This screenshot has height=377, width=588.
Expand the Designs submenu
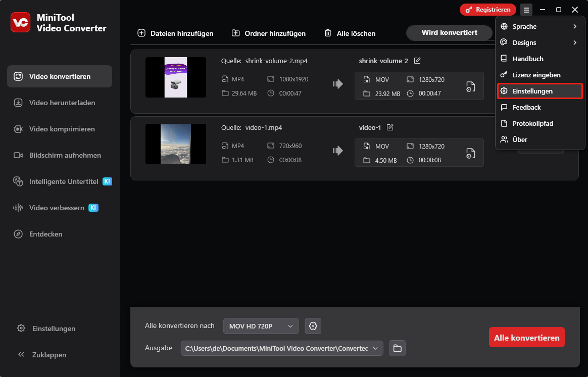tap(540, 43)
